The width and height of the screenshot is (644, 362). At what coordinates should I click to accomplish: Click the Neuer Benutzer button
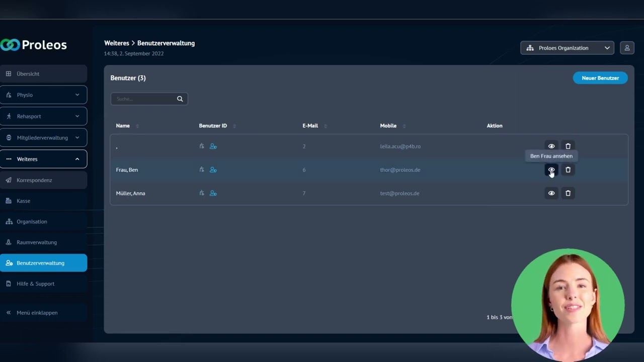click(600, 78)
